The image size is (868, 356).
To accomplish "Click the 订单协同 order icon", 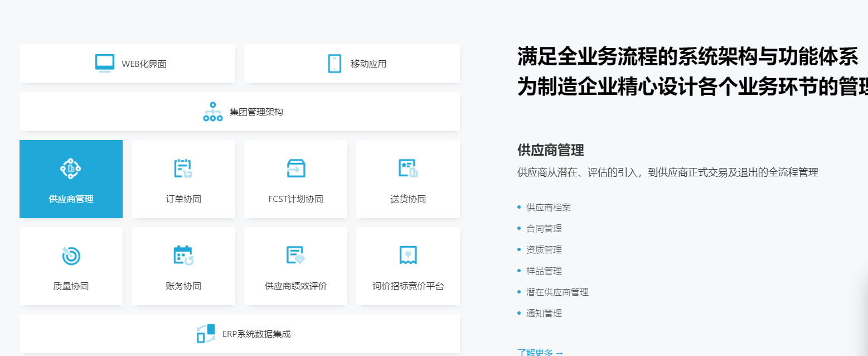I will coord(183,169).
